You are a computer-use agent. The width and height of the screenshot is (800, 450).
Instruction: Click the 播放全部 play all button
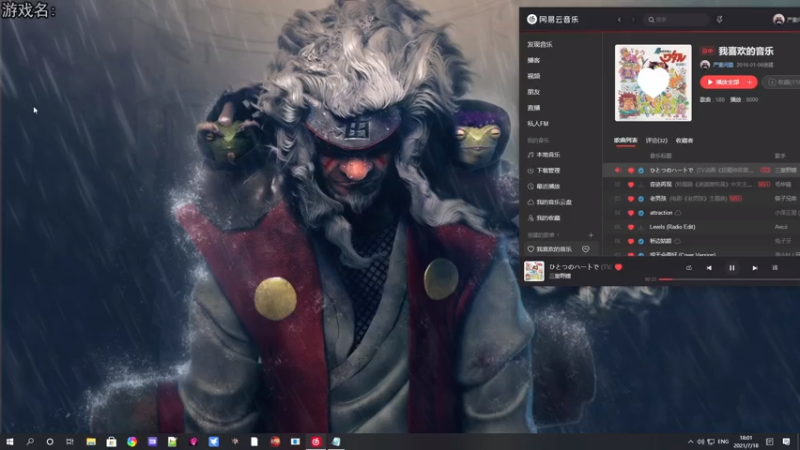tap(723, 82)
